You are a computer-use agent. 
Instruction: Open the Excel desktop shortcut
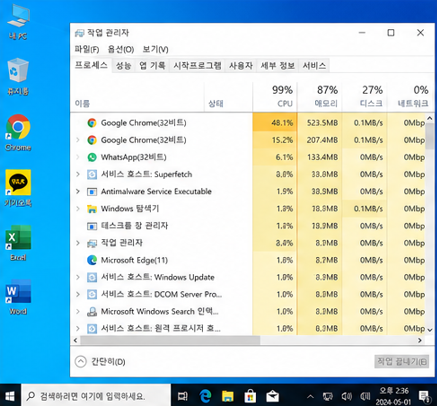pos(18,243)
